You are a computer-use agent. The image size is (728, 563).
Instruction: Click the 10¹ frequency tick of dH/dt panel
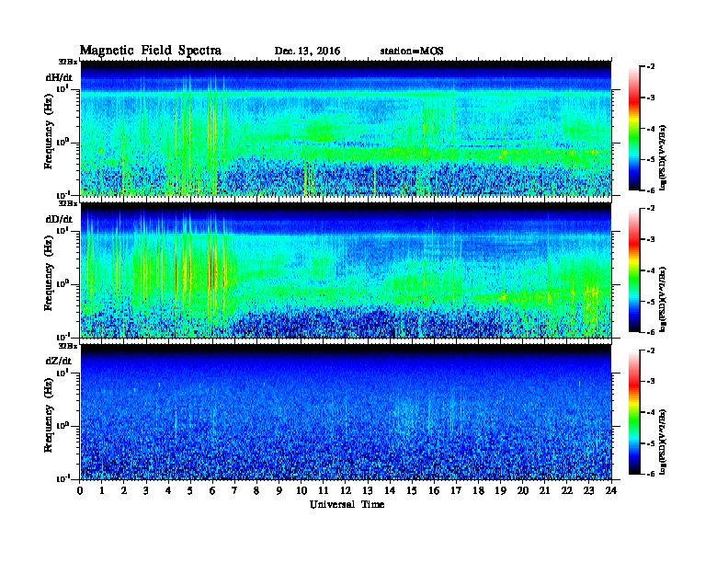[x=63, y=88]
